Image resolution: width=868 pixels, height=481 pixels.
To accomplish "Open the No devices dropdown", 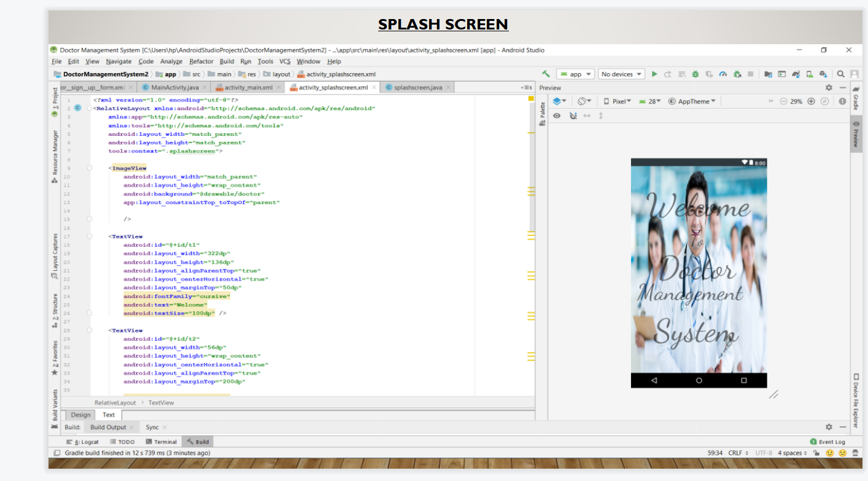I will tap(621, 74).
